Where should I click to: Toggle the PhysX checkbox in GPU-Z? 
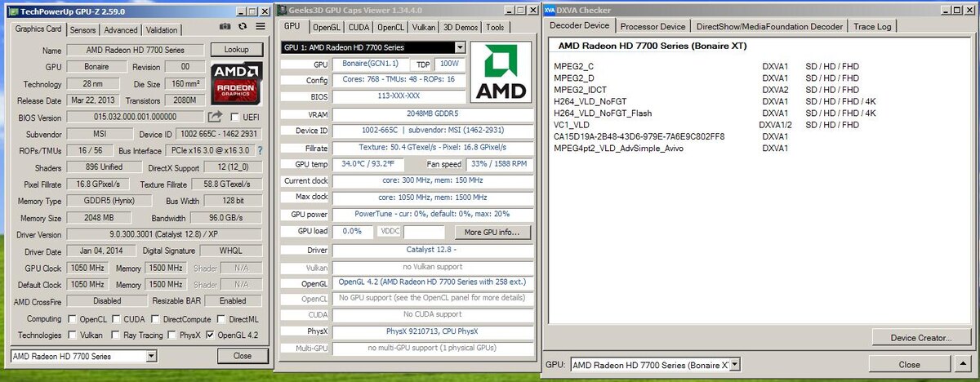point(172,335)
